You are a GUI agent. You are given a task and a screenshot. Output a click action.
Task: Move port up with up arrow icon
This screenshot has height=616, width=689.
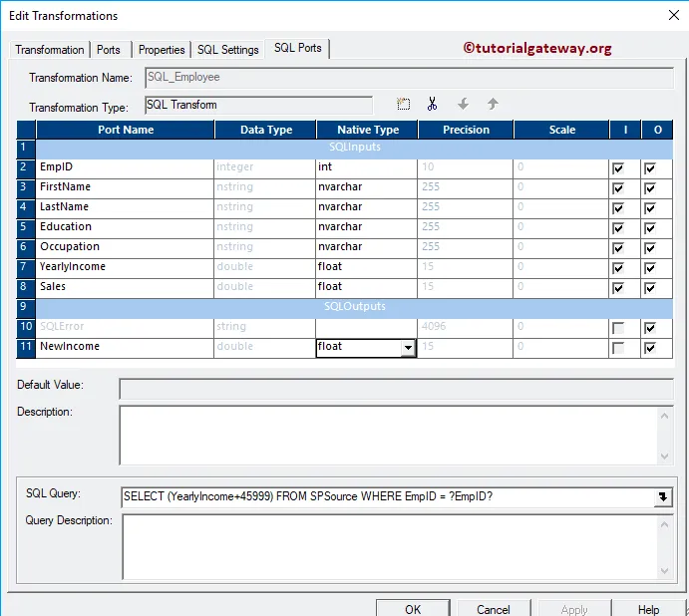click(493, 104)
